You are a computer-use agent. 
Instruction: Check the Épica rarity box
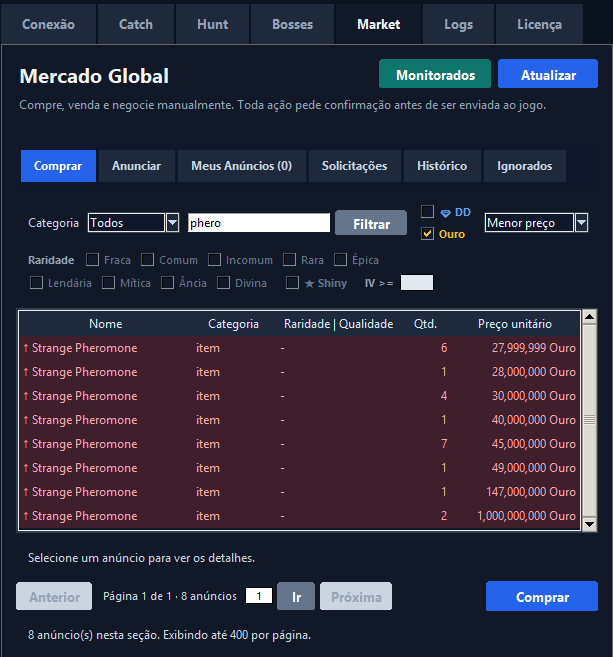340,259
